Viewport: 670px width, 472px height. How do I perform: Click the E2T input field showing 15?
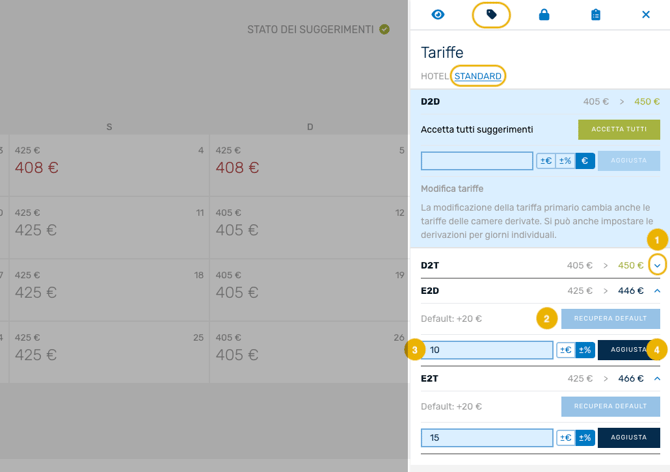point(487,438)
